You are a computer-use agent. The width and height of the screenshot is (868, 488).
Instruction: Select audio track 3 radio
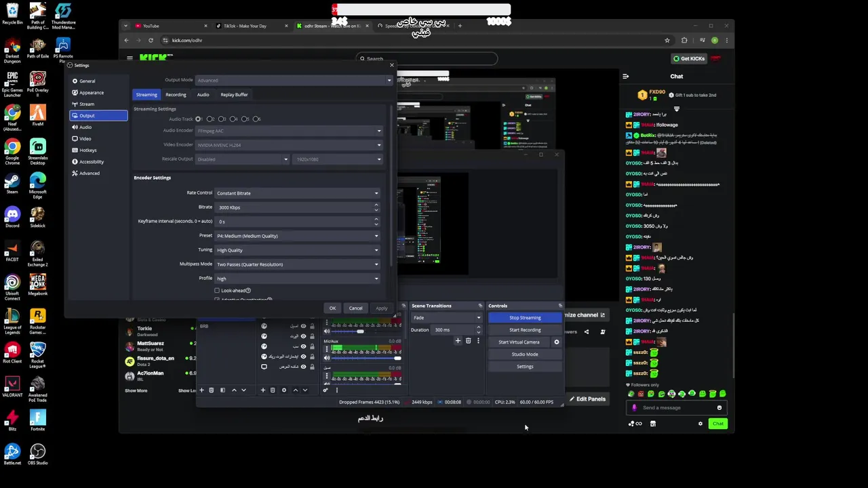(x=222, y=119)
